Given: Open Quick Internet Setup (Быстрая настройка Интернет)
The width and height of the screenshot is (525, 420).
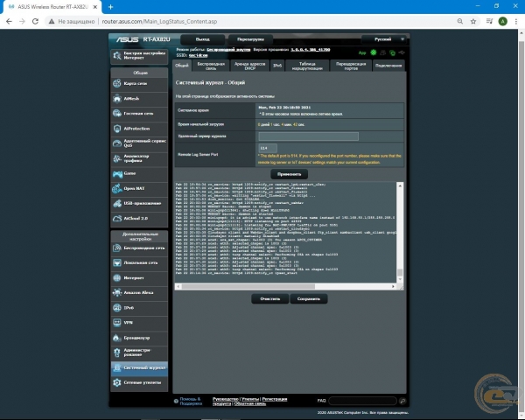Looking at the screenshot, I should (x=139, y=56).
